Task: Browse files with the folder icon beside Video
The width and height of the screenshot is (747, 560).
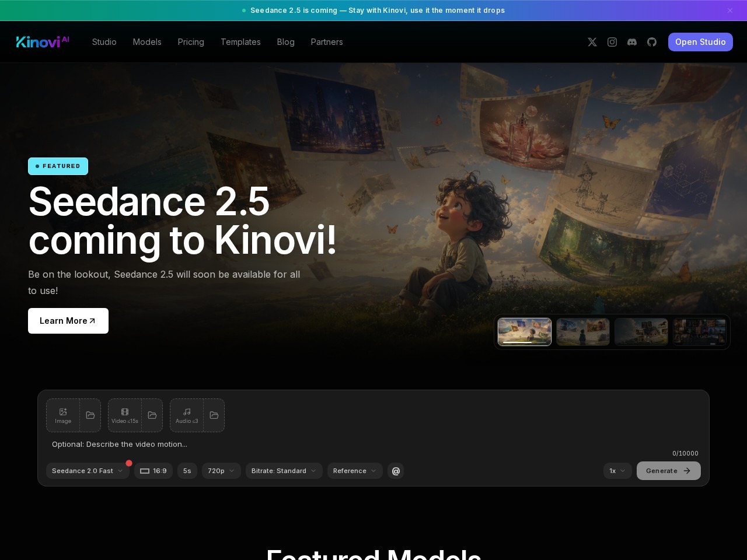Action: coord(152,415)
